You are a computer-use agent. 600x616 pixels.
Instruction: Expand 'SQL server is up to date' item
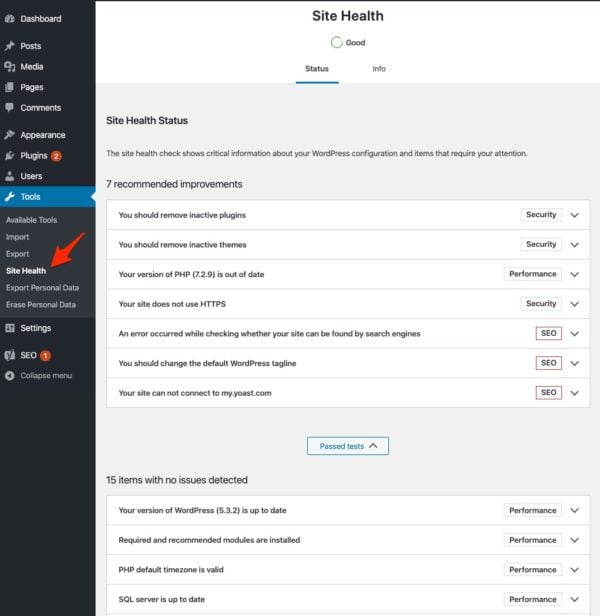574,599
